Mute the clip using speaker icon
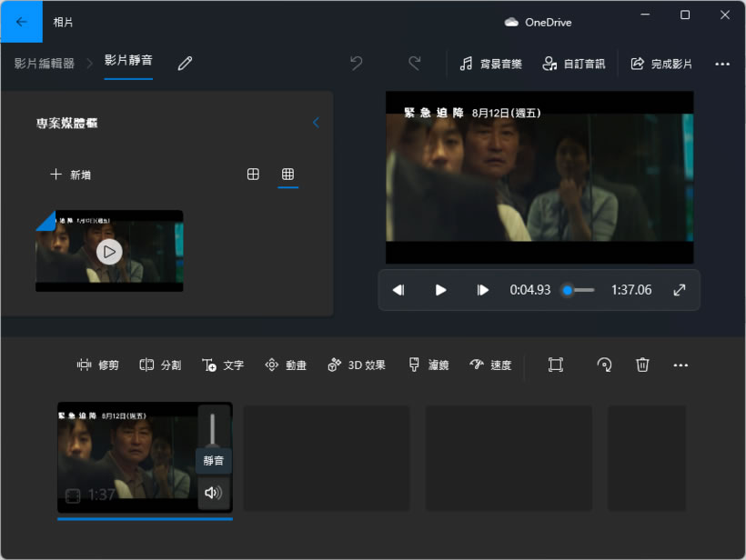 pos(214,493)
